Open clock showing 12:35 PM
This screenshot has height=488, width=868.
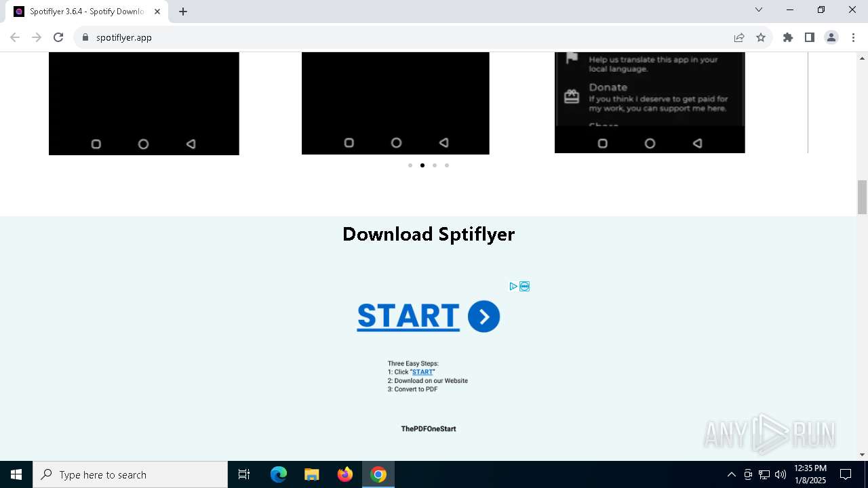(810, 474)
